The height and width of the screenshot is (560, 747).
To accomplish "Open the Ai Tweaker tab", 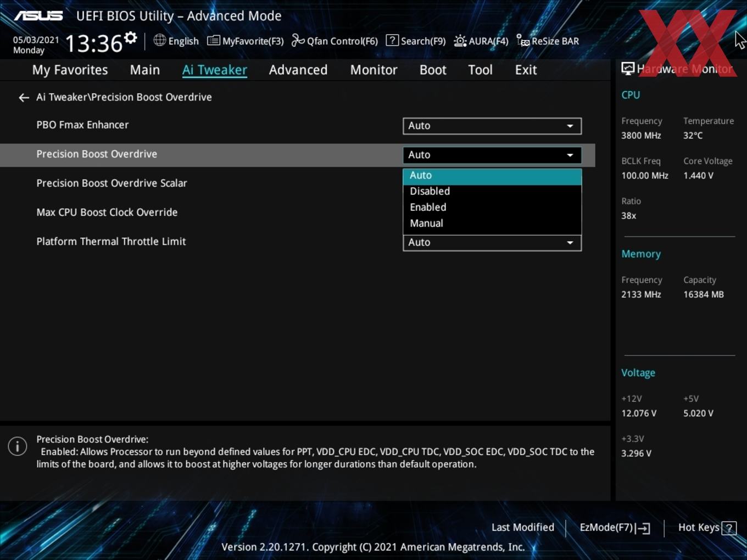I will point(215,70).
